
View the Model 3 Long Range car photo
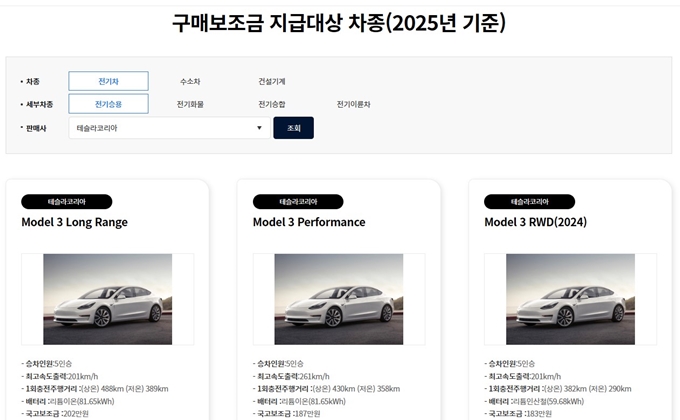pos(108,299)
